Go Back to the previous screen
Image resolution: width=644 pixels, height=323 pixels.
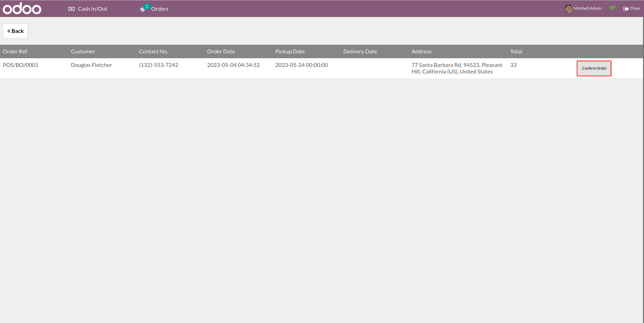(16, 31)
